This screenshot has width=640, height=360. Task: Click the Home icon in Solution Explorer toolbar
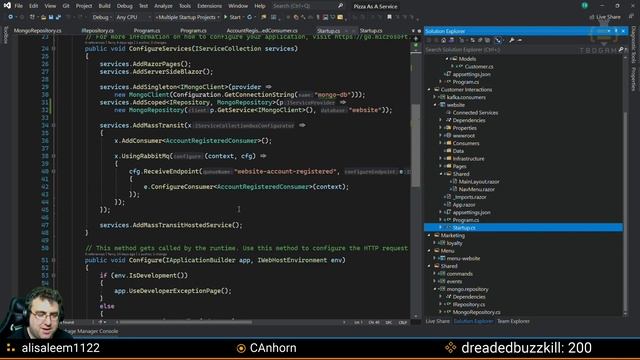pyautogui.click(x=444, y=40)
